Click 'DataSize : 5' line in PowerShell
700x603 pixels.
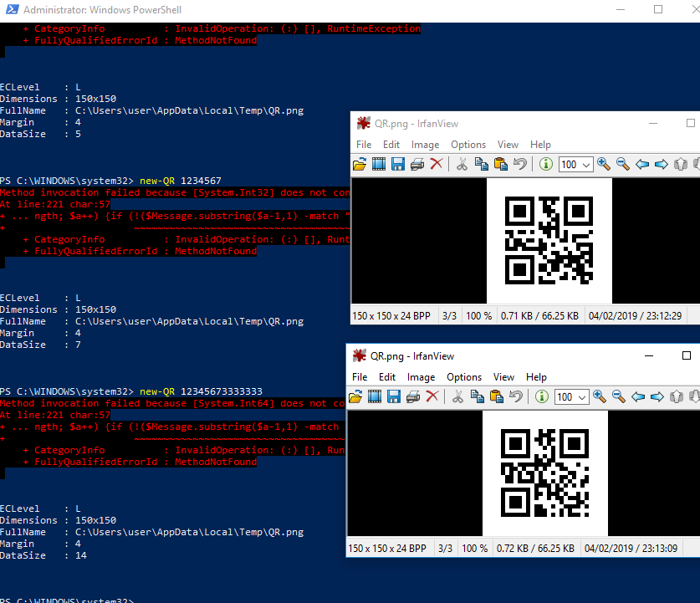[41, 134]
